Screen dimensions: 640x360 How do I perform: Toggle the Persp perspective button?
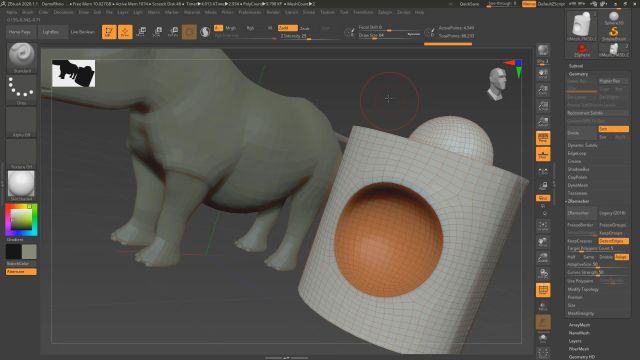tap(543, 138)
